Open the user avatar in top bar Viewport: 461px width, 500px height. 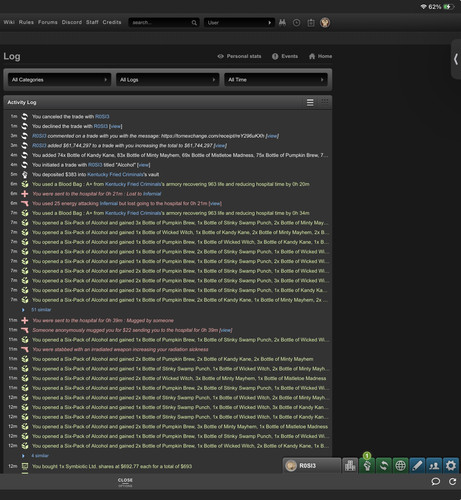click(x=325, y=23)
